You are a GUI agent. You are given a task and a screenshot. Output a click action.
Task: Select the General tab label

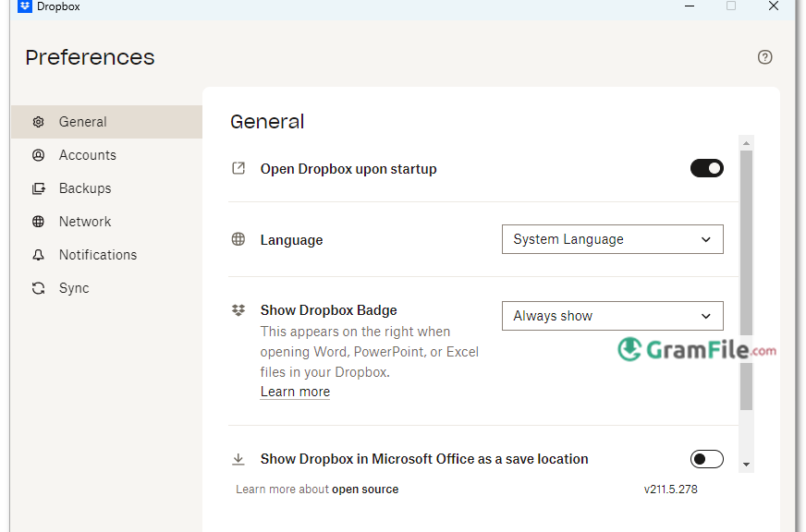click(83, 122)
